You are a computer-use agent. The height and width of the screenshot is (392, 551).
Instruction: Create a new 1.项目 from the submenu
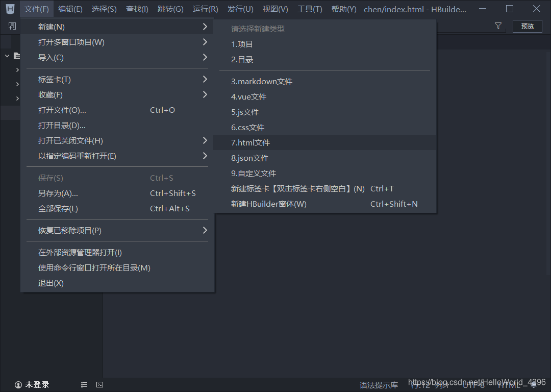click(x=324, y=44)
